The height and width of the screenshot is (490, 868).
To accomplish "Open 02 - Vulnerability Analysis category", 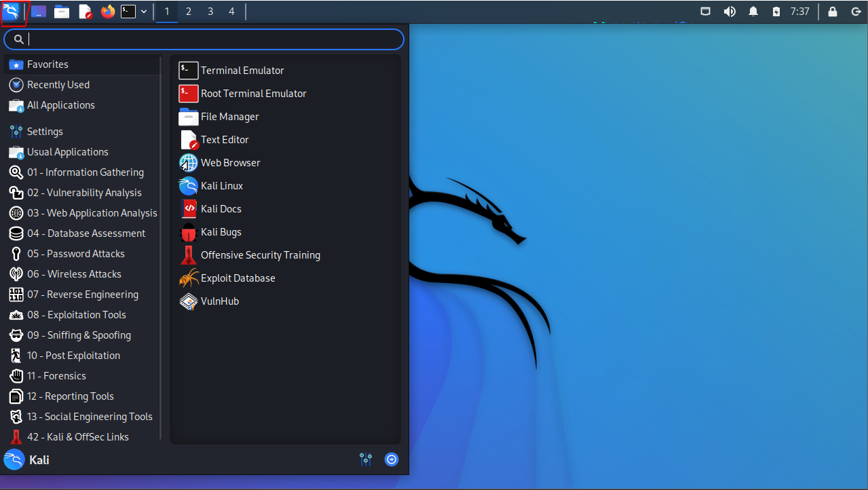I will pyautogui.click(x=82, y=193).
